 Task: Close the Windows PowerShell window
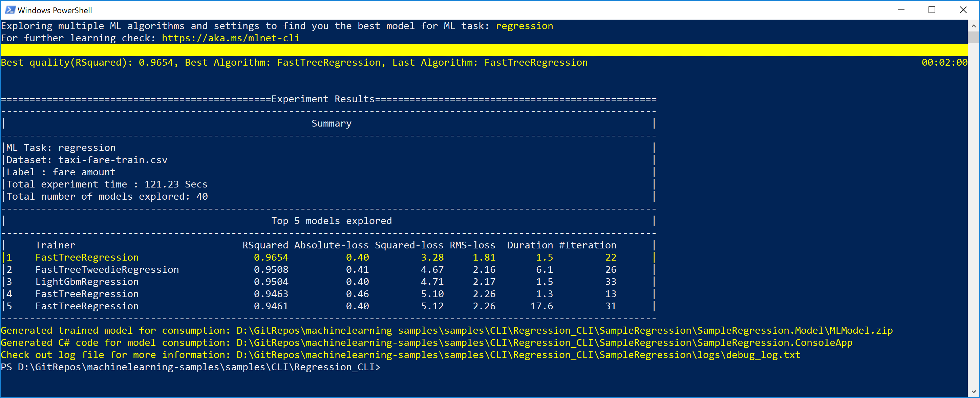[x=963, y=10]
